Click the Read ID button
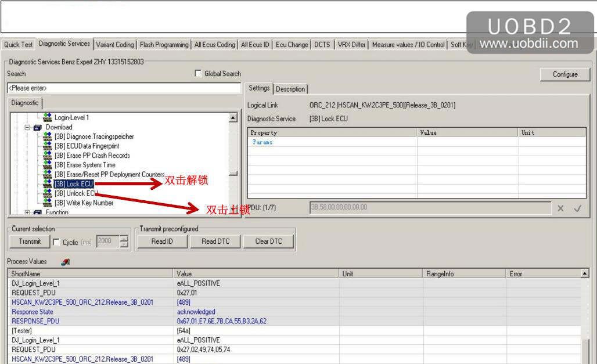Image resolution: width=597 pixels, height=364 pixels. click(162, 242)
